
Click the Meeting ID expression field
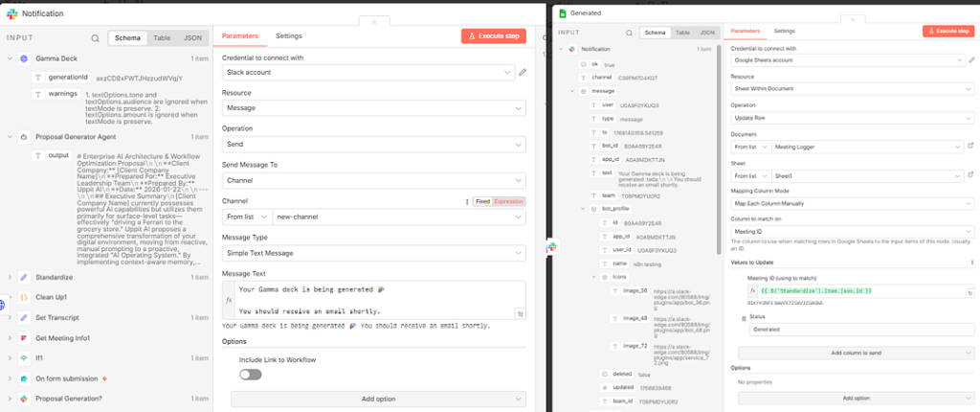(x=861, y=292)
